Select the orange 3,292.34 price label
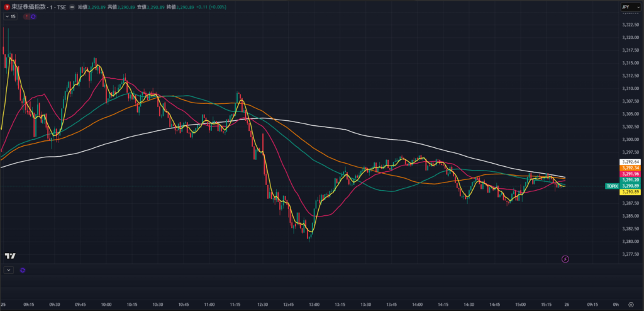644x311 pixels. coord(630,168)
